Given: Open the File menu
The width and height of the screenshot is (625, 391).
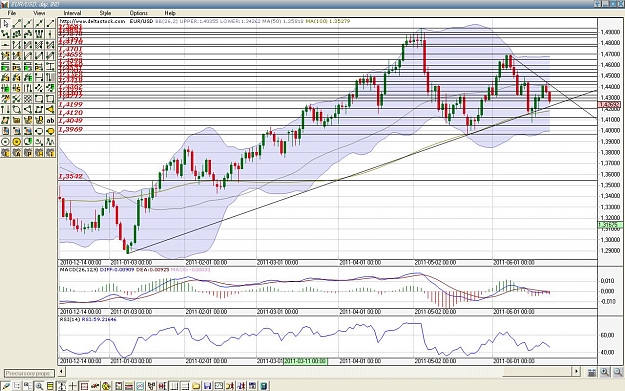Looking at the screenshot, I should [12, 13].
